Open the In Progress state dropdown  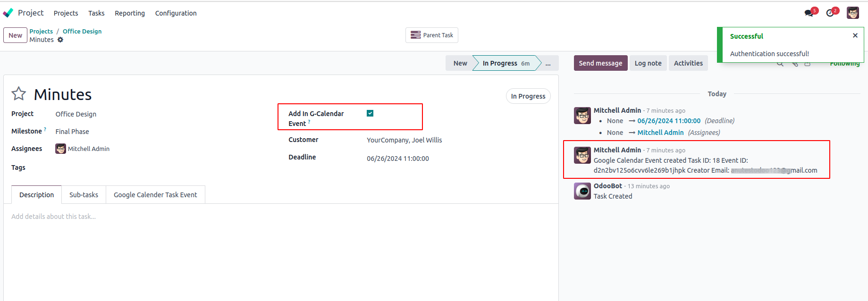tap(528, 96)
